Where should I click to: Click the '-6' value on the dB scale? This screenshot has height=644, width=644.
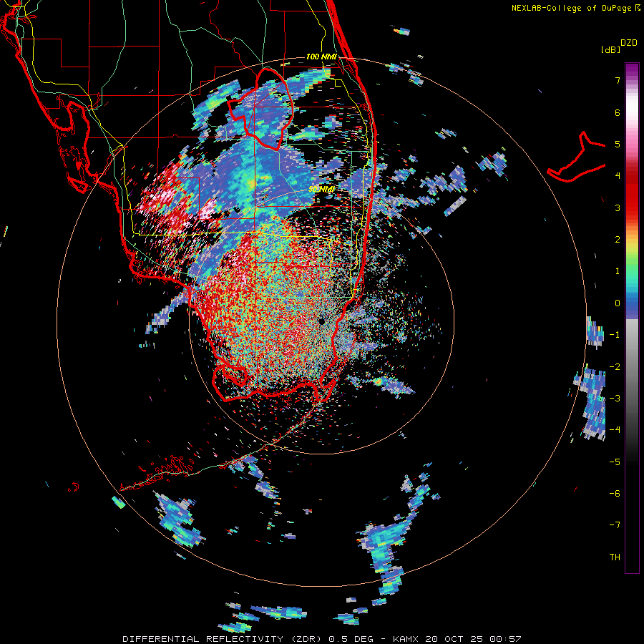[x=615, y=493]
